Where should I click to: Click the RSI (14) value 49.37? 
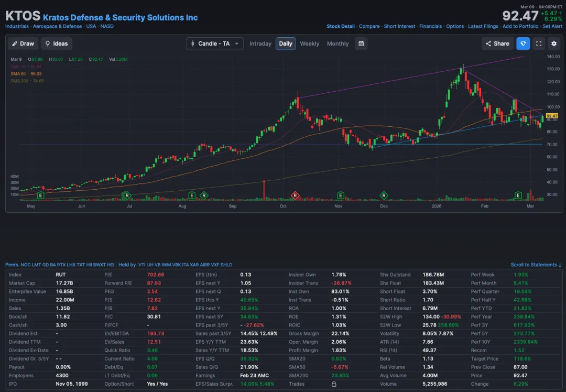tap(430, 350)
